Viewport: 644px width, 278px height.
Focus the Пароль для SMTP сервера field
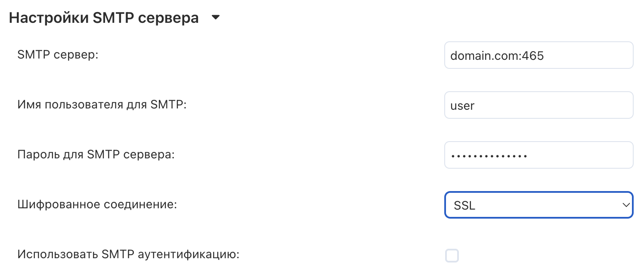pyautogui.click(x=539, y=155)
